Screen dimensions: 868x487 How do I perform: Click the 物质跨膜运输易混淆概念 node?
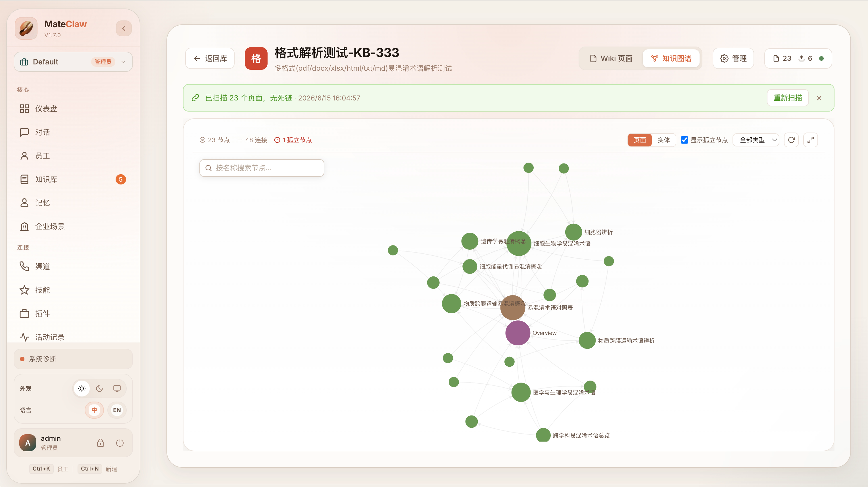click(x=452, y=303)
